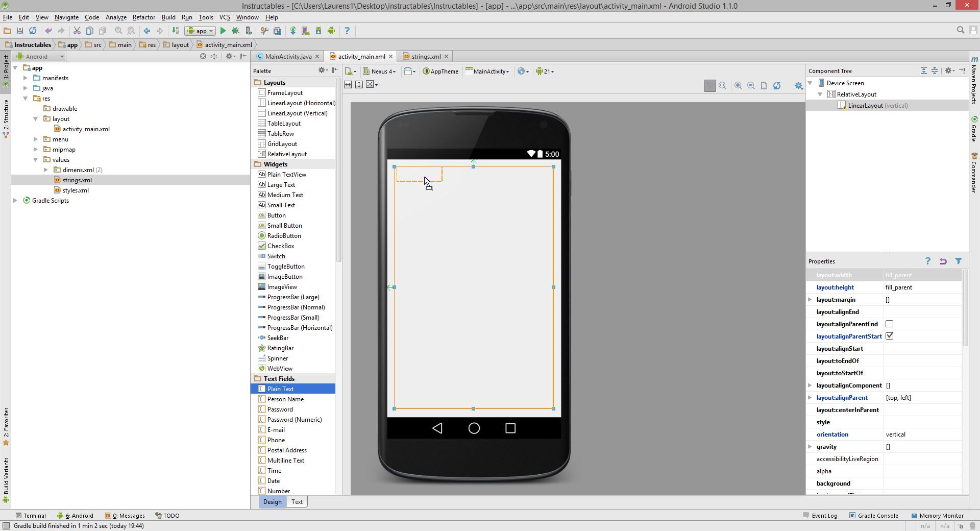
Task: Open the AVD Manager from the toolbar
Action: pyautogui.click(x=305, y=31)
